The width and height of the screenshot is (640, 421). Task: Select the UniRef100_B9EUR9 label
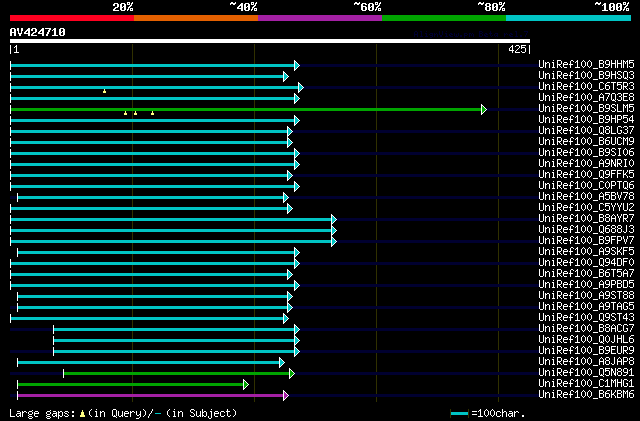tap(586, 351)
